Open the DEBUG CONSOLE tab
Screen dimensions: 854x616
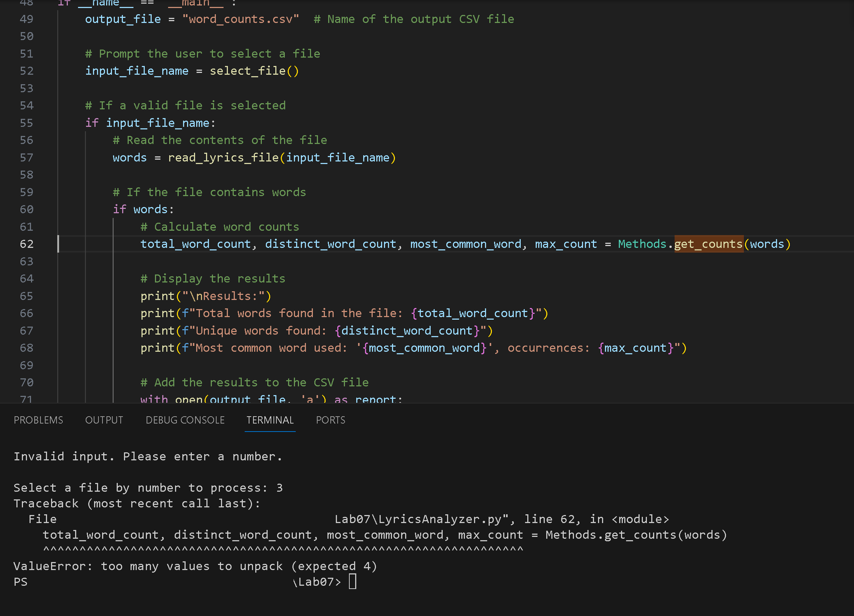pyautogui.click(x=185, y=420)
